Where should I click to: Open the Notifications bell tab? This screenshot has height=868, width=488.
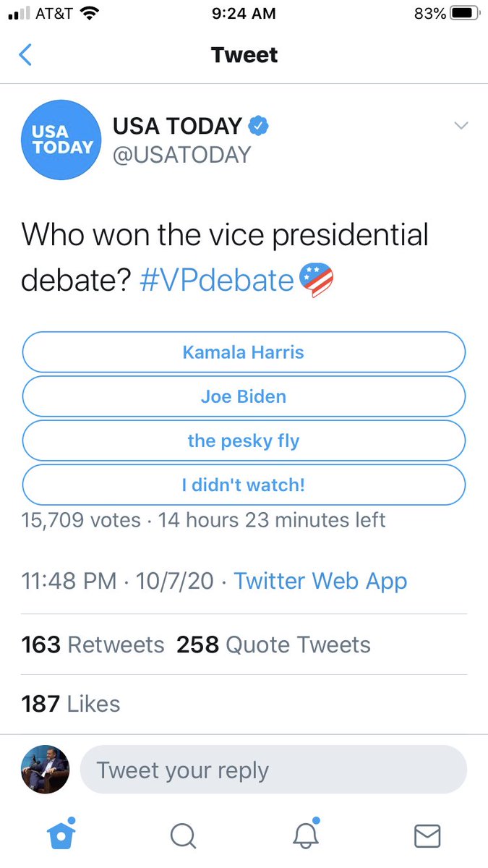coord(305,835)
